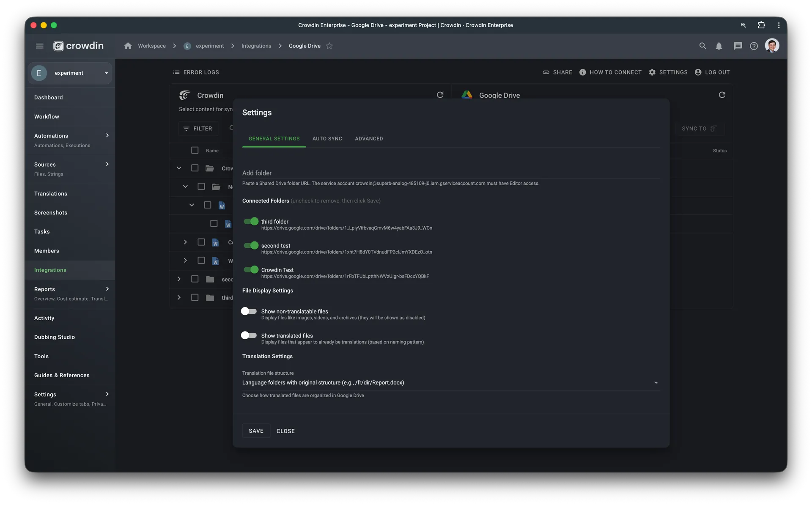Turn on Show translated files
The width and height of the screenshot is (812, 505).
coord(249,335)
